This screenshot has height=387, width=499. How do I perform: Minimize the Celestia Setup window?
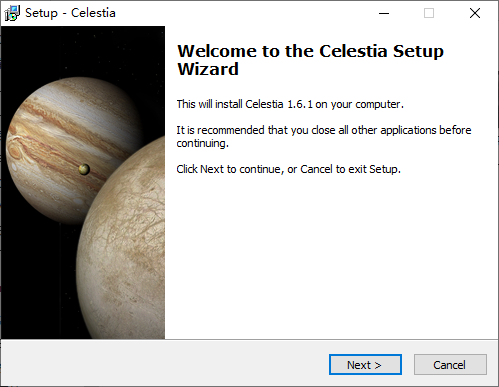(384, 13)
